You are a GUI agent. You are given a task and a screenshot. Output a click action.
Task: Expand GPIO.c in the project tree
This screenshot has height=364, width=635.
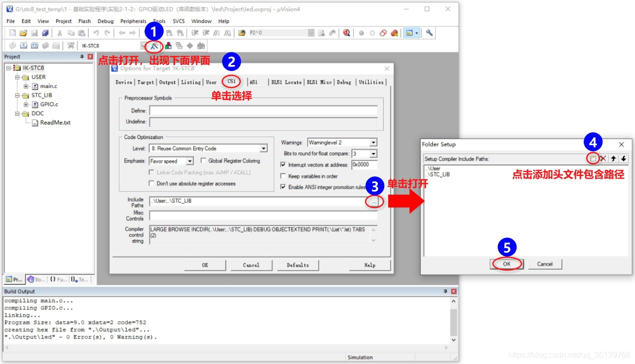26,104
